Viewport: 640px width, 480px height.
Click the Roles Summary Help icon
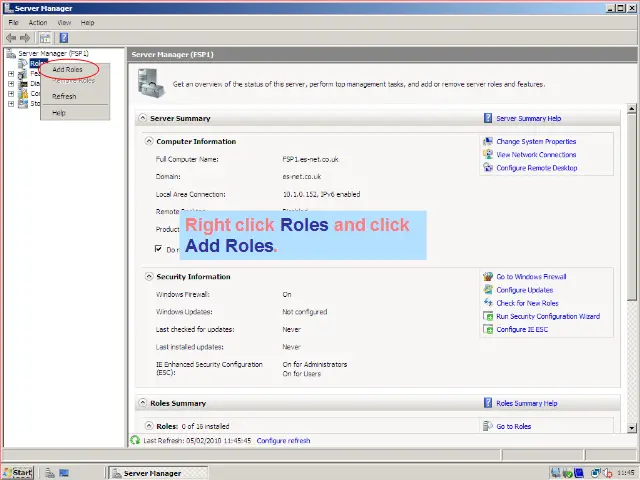pyautogui.click(x=488, y=403)
